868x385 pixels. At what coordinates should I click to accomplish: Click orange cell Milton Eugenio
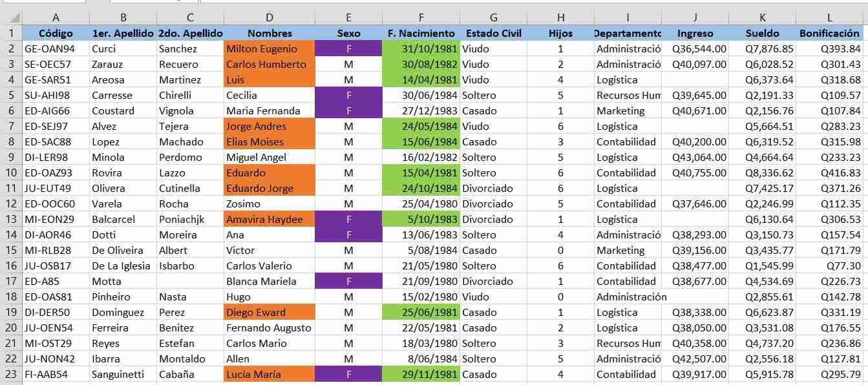270,48
